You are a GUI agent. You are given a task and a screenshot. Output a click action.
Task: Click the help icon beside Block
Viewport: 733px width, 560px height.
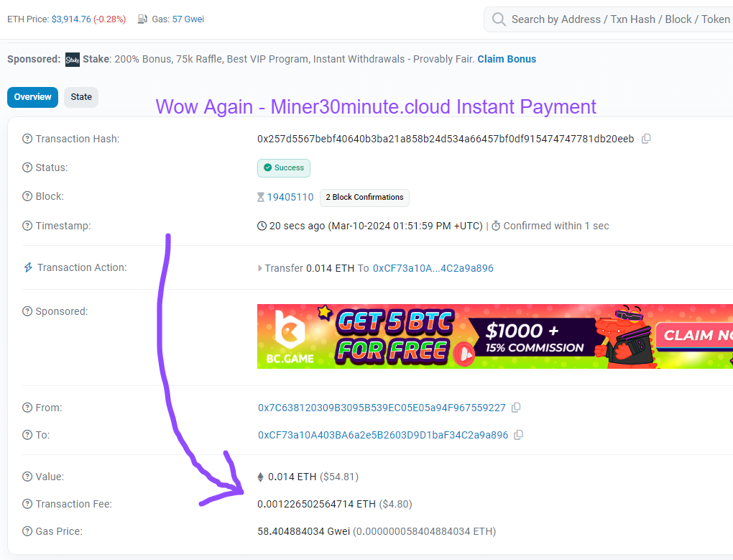[27, 196]
